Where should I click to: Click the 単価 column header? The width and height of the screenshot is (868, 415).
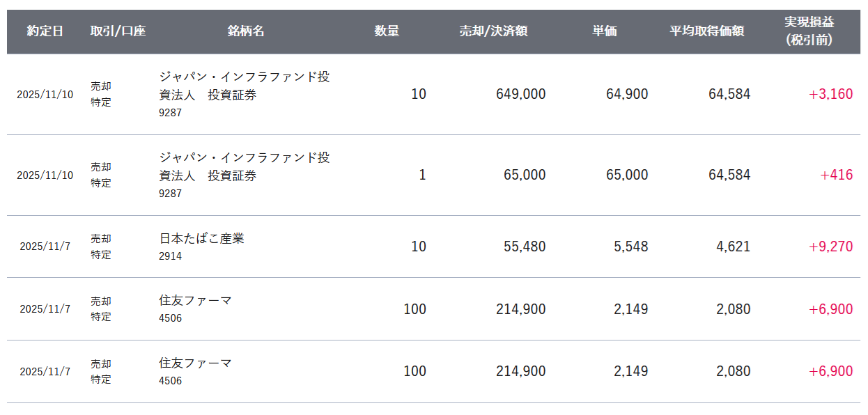tap(605, 31)
